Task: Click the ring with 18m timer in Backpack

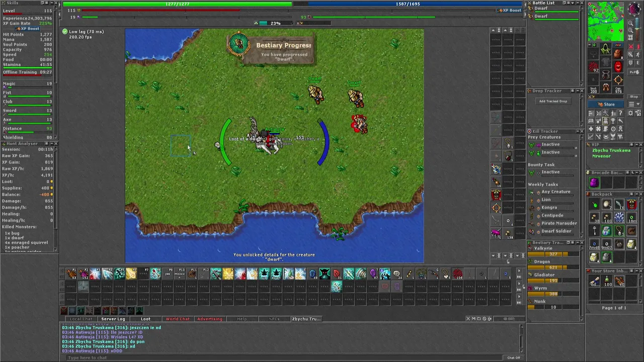Action: tap(631, 217)
